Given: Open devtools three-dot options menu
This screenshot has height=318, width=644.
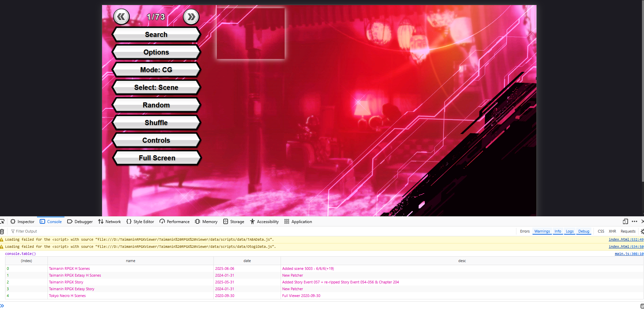Looking at the screenshot, I should point(634,221).
